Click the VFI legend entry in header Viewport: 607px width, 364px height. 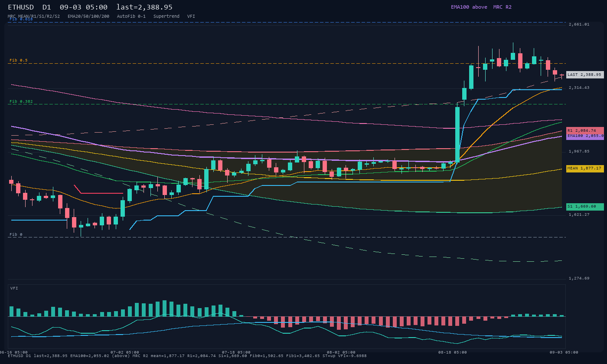tap(191, 16)
